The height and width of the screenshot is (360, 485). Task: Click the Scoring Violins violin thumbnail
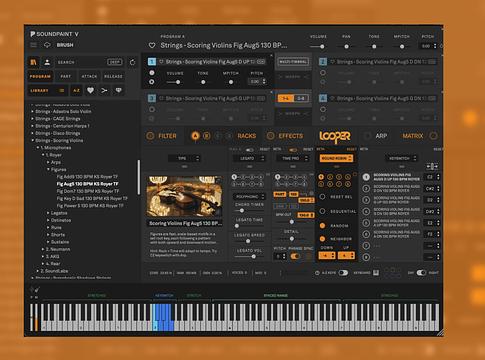[184, 196]
